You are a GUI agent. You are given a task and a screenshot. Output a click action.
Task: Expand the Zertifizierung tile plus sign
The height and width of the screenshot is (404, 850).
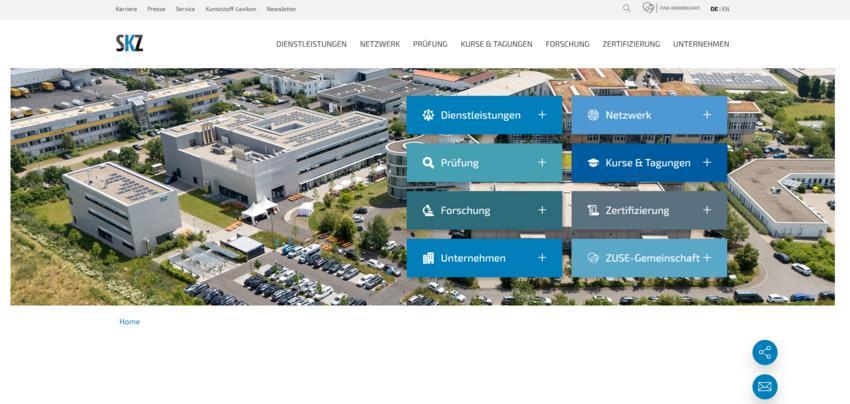[x=707, y=210]
